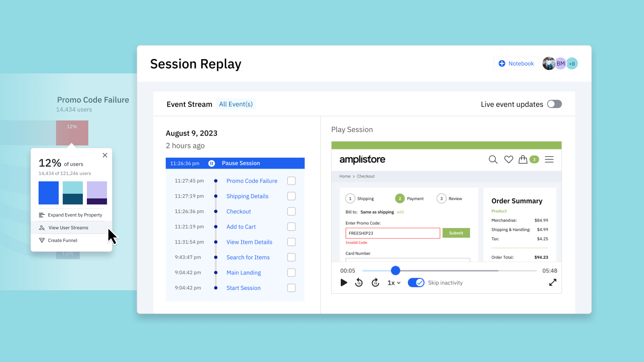Image resolution: width=644 pixels, height=362 pixels.
Task: Click the Card Number input field
Action: (408, 260)
